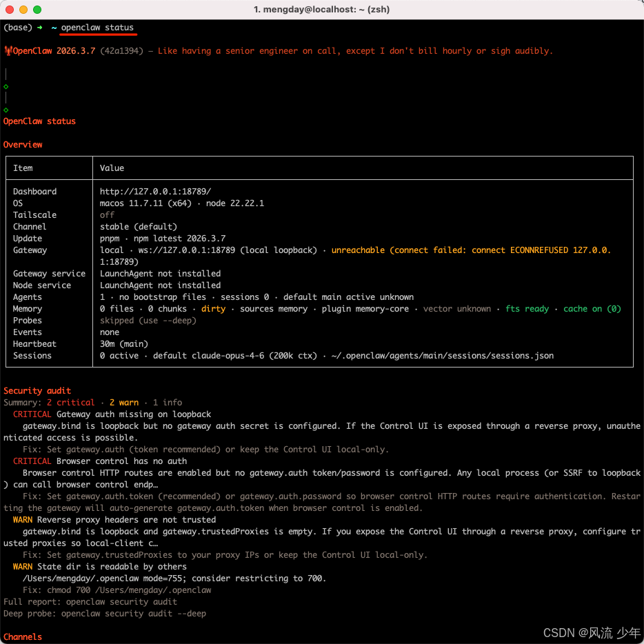Click the 'Value' column header in table
The image size is (644, 644).
click(x=112, y=168)
